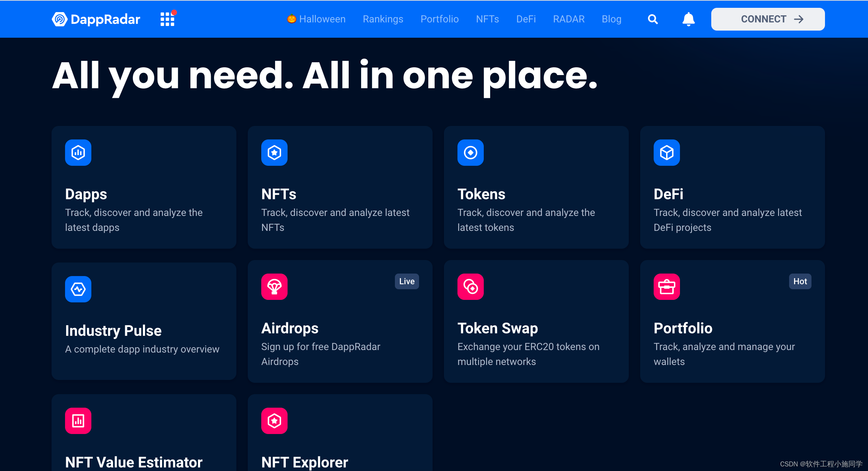This screenshot has width=868, height=471.
Task: Click 'Track, discover and analyze the latest dapps'
Action: tap(134, 220)
